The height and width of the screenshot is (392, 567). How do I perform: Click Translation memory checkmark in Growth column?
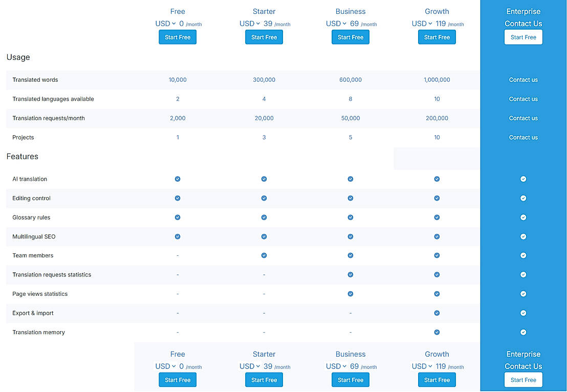tap(437, 332)
